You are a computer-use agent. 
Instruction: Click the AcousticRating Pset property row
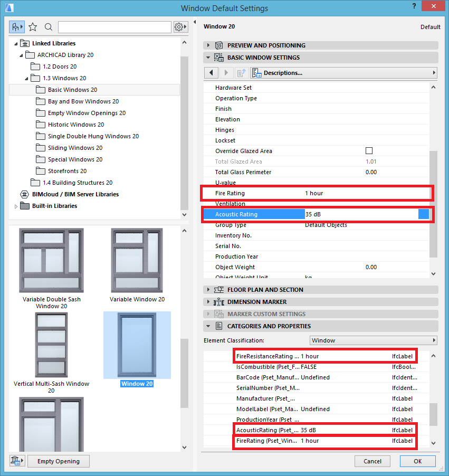coord(317,430)
